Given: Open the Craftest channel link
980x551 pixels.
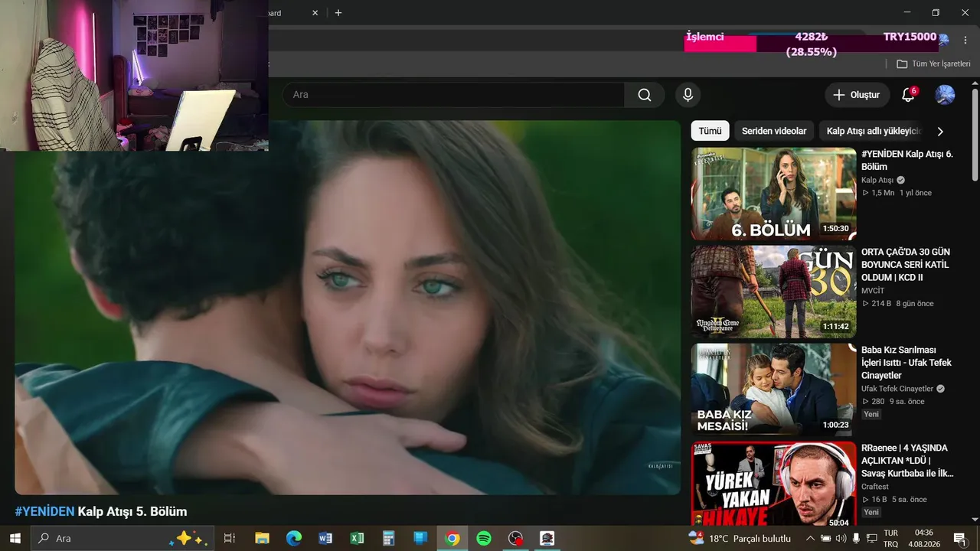Looking at the screenshot, I should [875, 487].
